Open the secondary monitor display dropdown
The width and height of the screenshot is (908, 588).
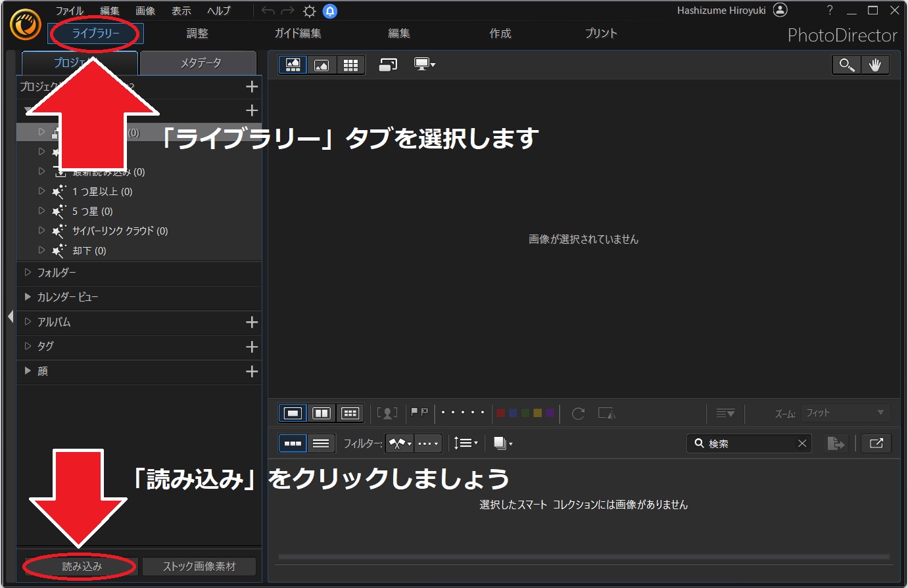coord(424,64)
